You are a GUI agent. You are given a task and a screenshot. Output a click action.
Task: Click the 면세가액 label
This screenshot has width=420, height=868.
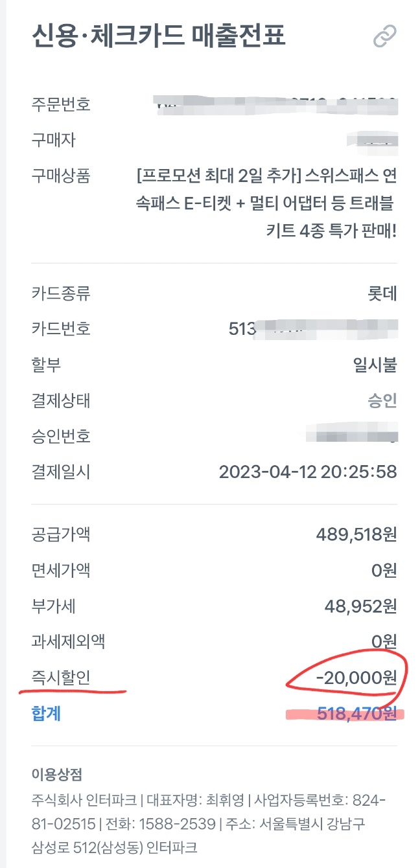click(x=61, y=570)
